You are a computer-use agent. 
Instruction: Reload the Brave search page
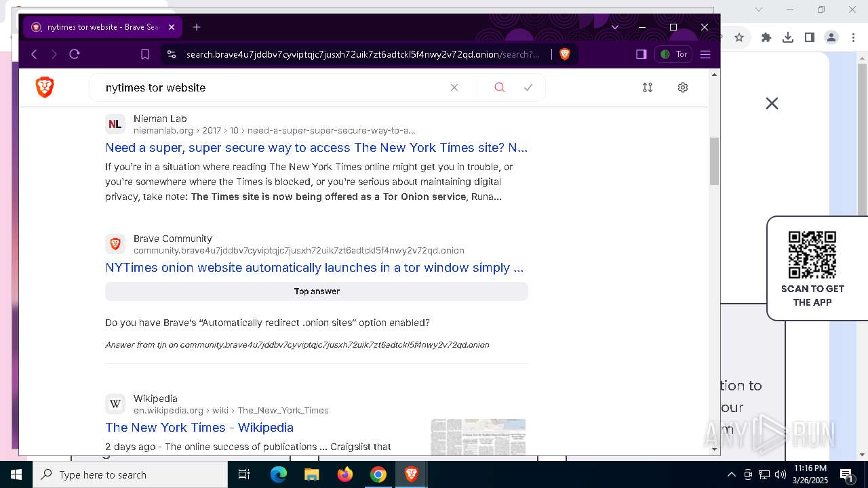75,54
